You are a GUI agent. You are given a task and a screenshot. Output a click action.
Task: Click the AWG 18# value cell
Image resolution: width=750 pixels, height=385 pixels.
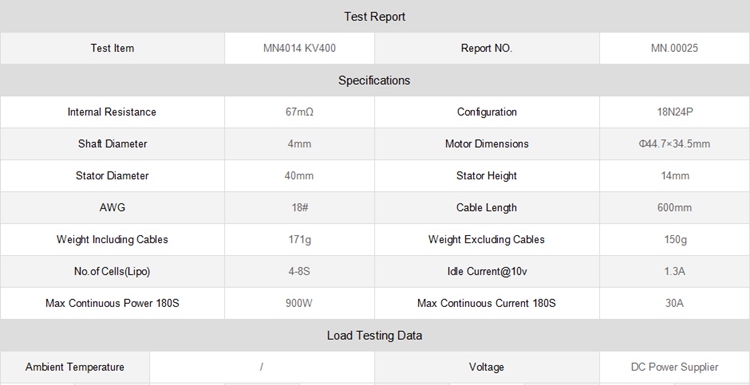coord(299,208)
